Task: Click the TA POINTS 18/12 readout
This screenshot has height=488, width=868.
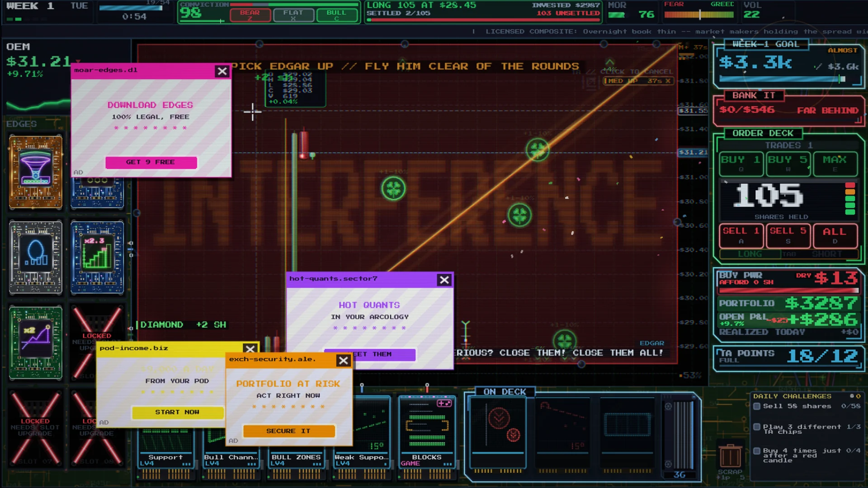Action: (x=788, y=357)
